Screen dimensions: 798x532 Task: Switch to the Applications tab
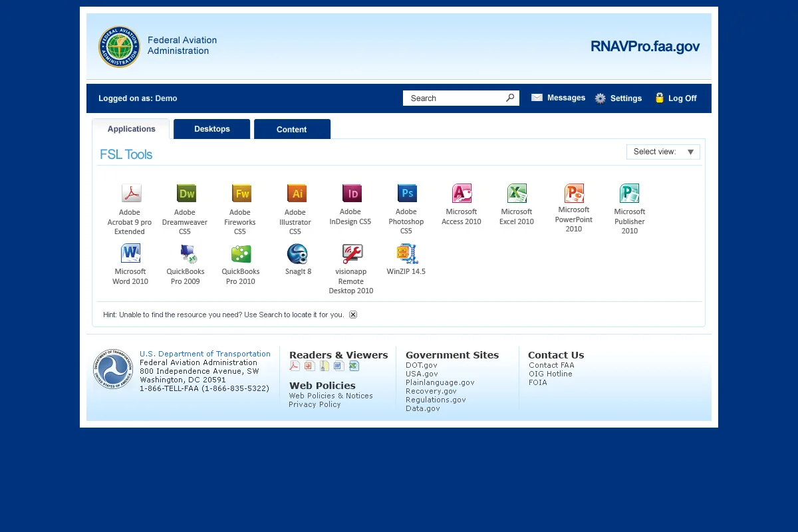[131, 129]
